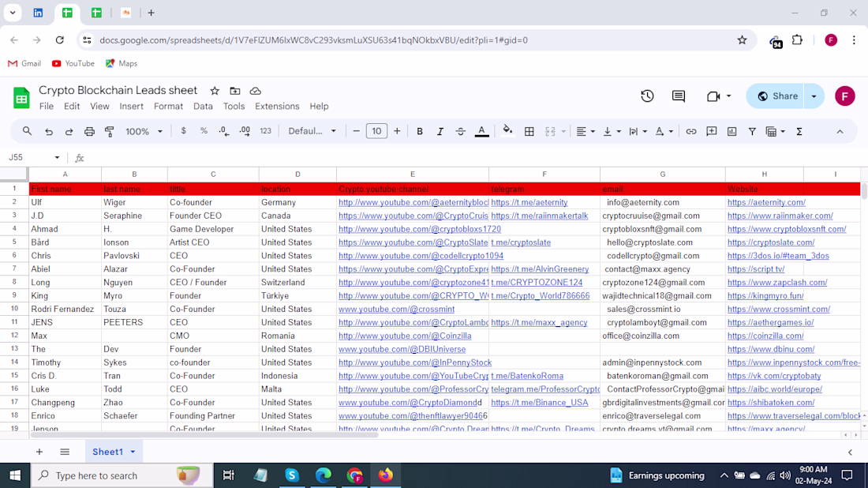
Task: Show all sheets list
Action: pyautogui.click(x=65, y=452)
